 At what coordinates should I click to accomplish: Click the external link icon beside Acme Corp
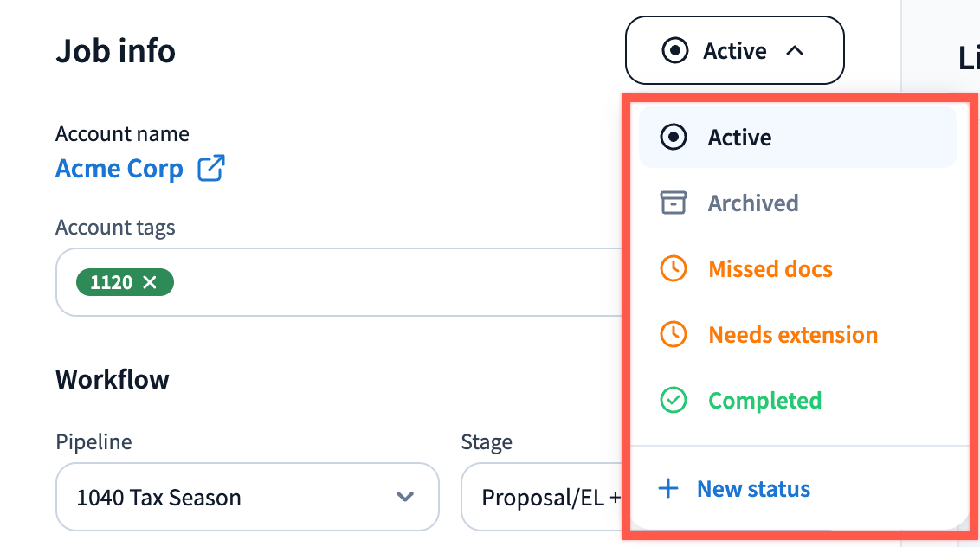pos(211,168)
